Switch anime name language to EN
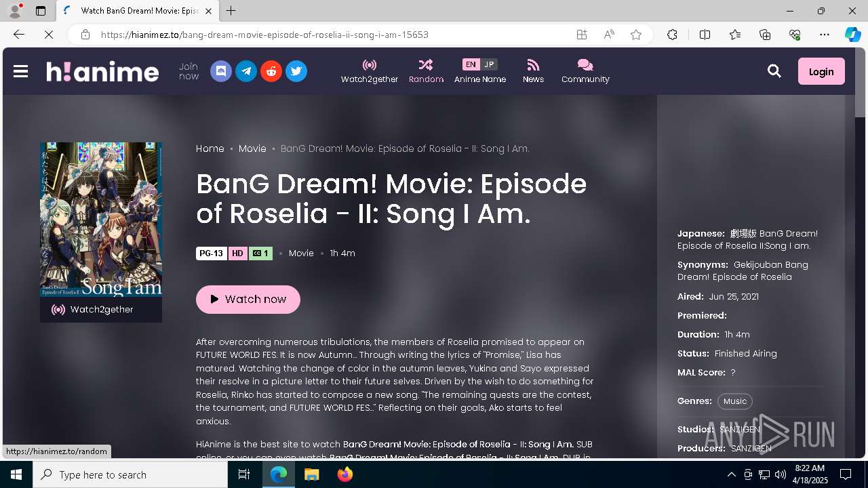Image resolution: width=868 pixels, height=488 pixels. [471, 64]
